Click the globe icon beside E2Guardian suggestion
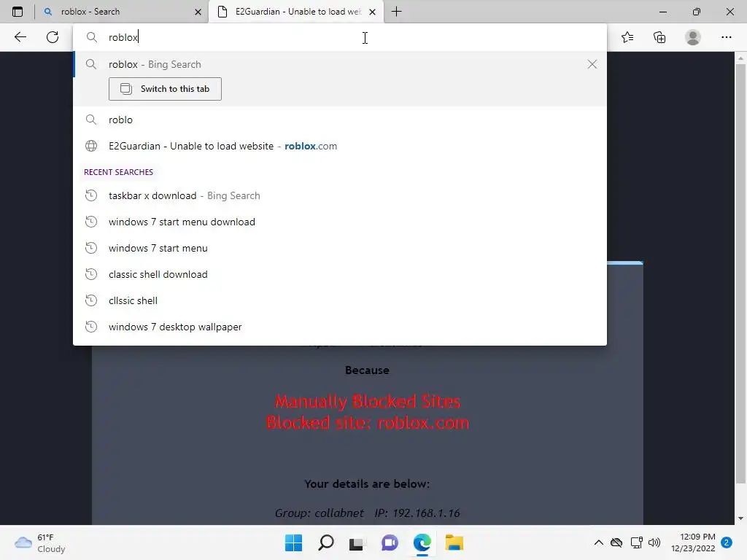 (91, 146)
